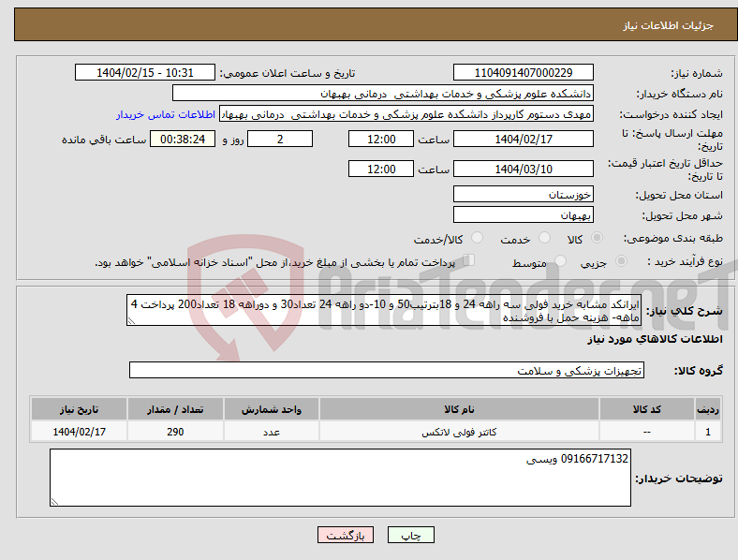Click the announcement date field 1404/02/15 - 10:31
This screenshot has width=738, height=560.
point(145,73)
